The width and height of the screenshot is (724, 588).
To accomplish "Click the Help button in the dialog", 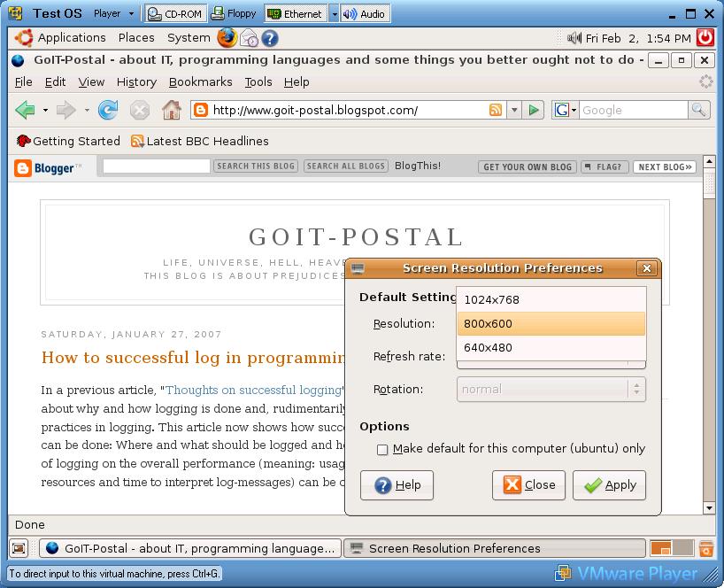I will [x=397, y=485].
